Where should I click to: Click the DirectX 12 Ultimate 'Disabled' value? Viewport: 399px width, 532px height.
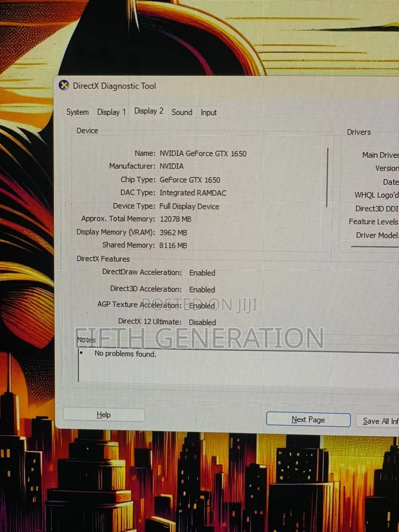pos(202,323)
